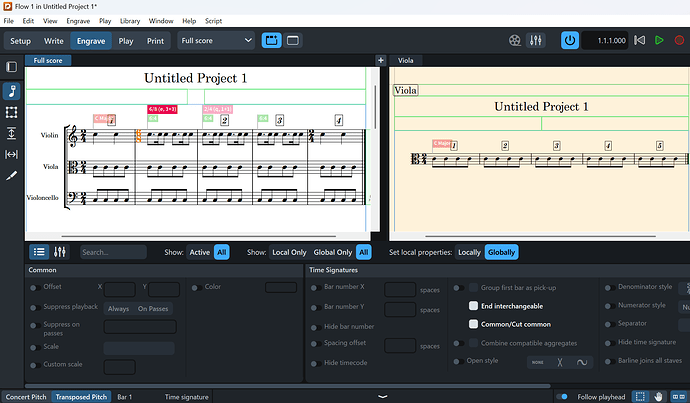Image resolution: width=690 pixels, height=403 pixels.
Task: Open the Suppress on passes field
Action: pos(140,327)
